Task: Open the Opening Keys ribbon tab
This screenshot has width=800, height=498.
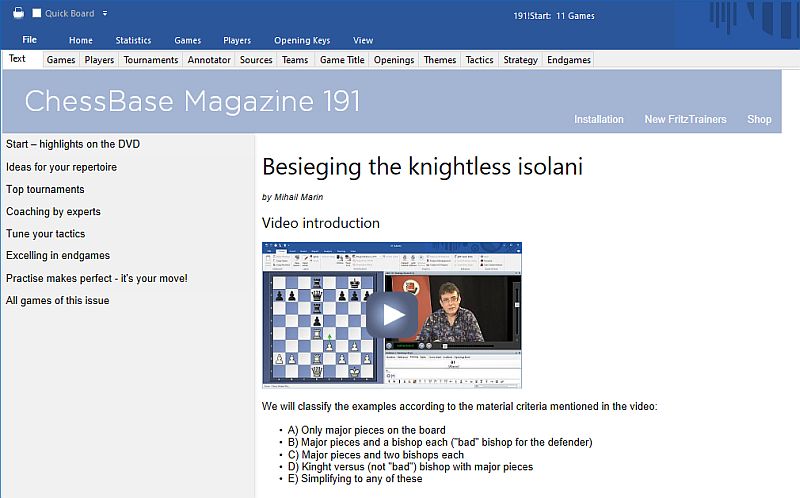Action: click(x=302, y=40)
